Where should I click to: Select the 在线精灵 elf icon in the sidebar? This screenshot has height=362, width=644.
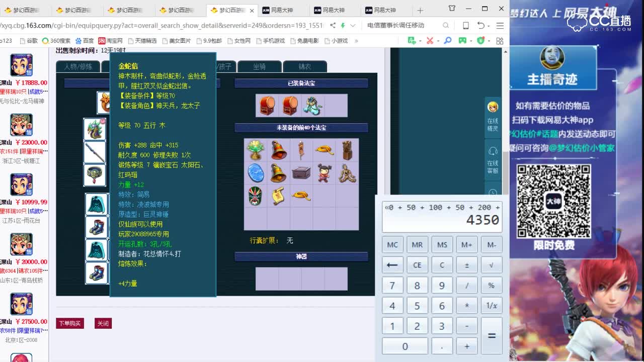tap(493, 108)
